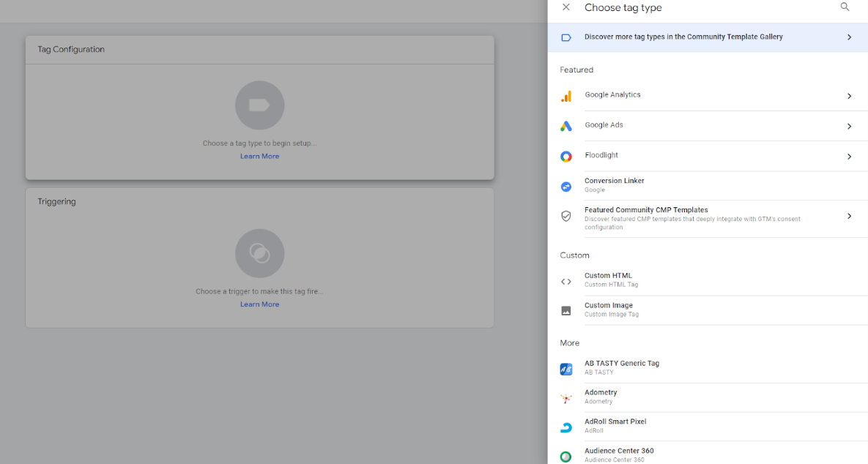Click the trigger circle icon in Triggering
Screen dimensions: 868x464
259,253
